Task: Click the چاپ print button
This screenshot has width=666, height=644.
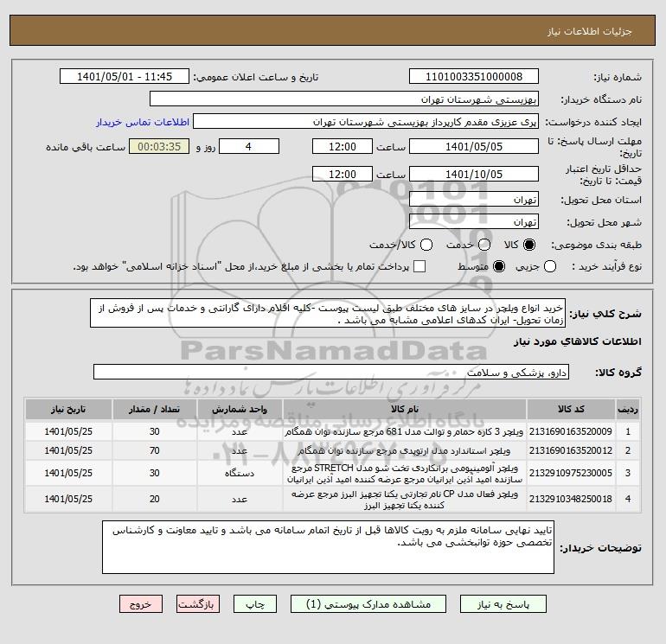Action: click(x=255, y=604)
